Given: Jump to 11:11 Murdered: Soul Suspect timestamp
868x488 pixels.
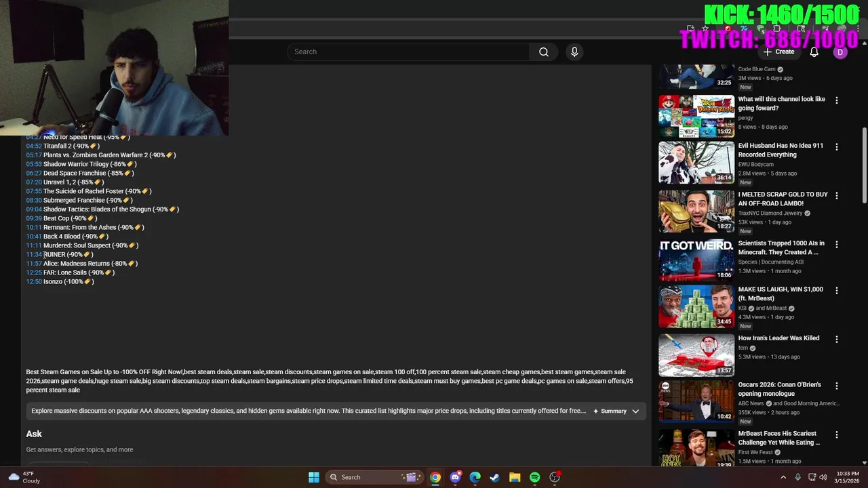Looking at the screenshot, I should 34,245.
